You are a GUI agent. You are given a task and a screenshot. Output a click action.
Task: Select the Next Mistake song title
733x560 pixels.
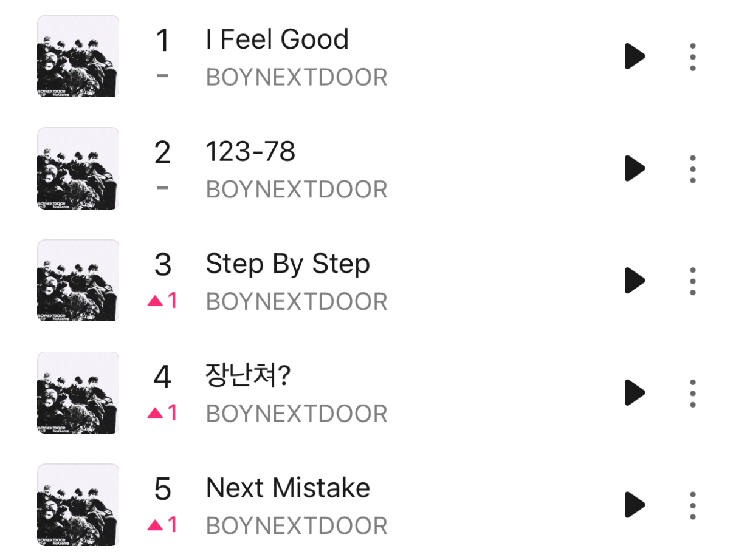point(287,488)
